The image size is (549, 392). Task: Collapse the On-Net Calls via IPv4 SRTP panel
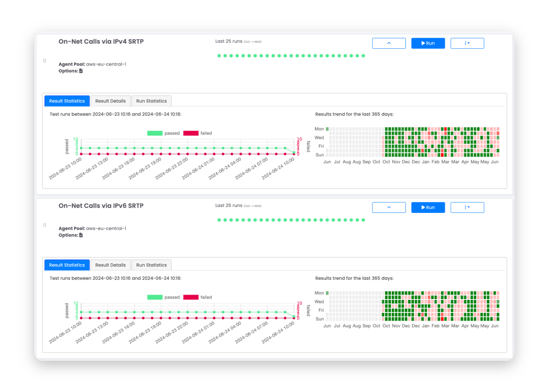[389, 43]
